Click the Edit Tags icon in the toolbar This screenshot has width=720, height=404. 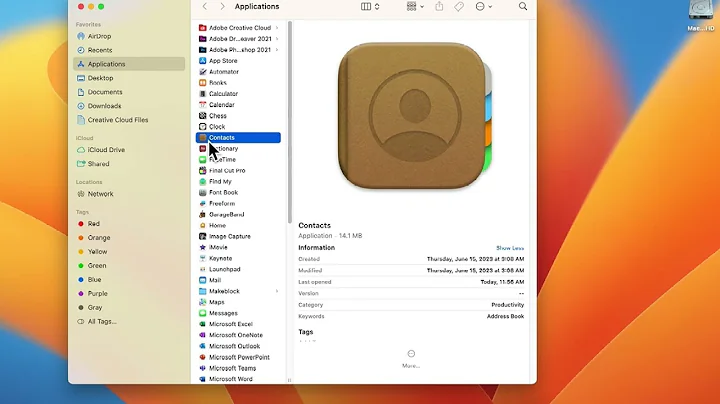coord(459,6)
